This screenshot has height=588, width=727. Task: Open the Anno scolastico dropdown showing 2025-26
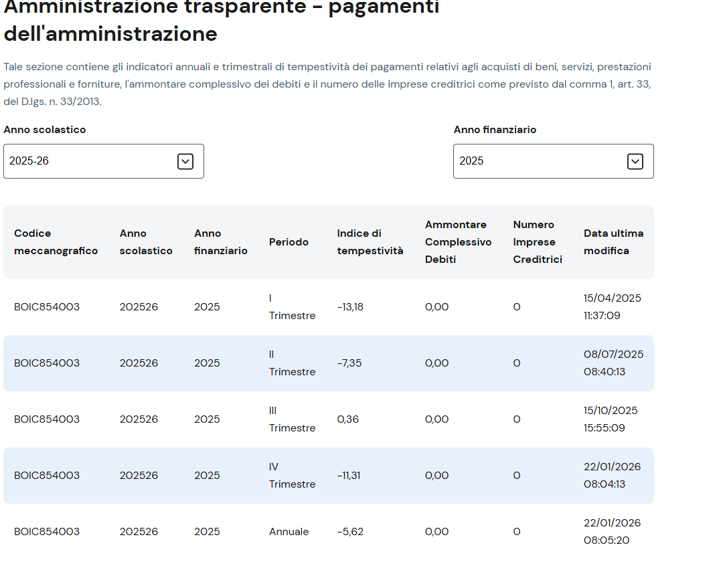(94, 161)
